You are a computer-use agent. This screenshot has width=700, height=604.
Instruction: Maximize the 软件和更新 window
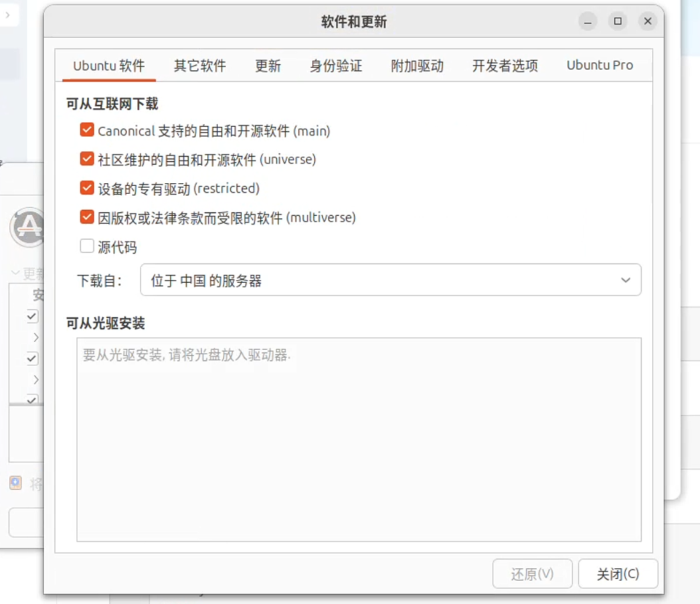tap(618, 21)
